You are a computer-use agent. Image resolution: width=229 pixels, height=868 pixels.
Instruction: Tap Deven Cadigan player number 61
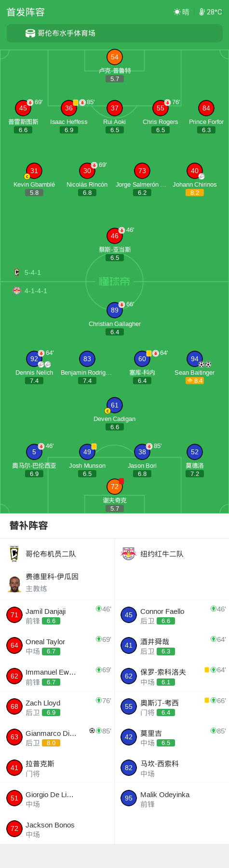tap(114, 405)
